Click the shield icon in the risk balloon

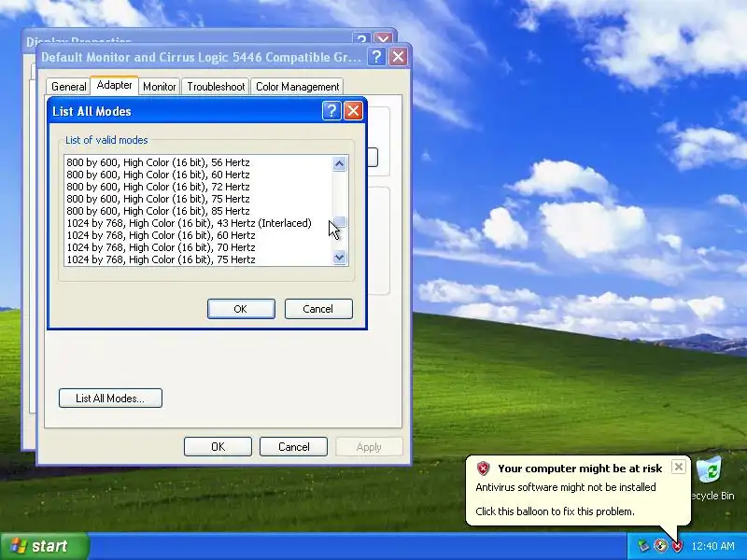(483, 469)
